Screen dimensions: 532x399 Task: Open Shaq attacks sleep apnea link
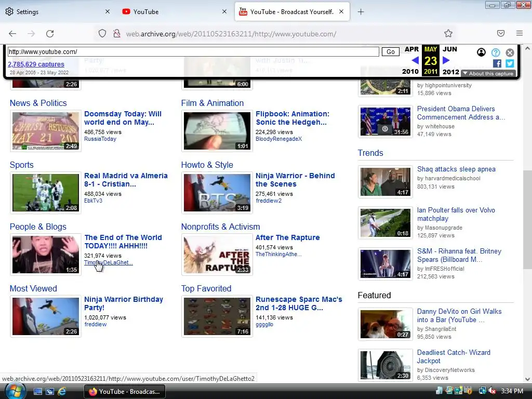pyautogui.click(x=456, y=169)
